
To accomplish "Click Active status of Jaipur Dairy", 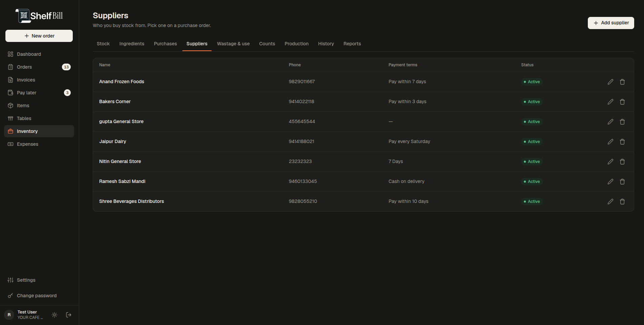I will coord(532,142).
